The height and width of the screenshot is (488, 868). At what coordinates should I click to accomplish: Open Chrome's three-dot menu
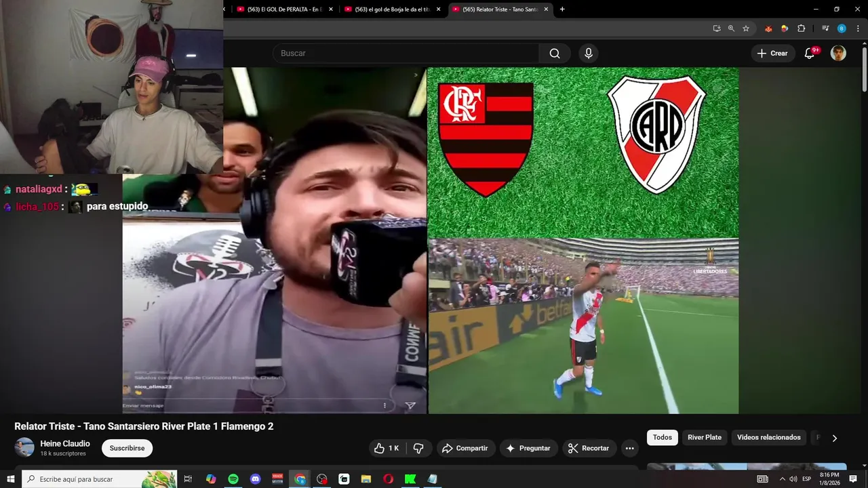[x=857, y=28]
